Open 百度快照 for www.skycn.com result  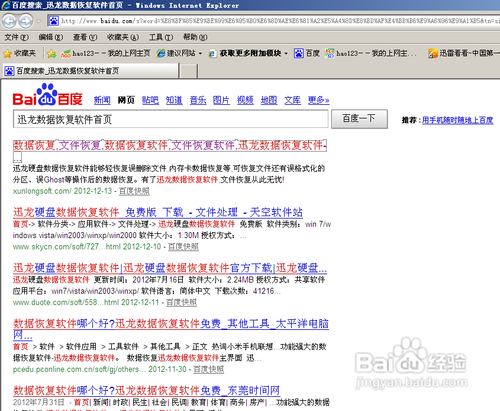[183, 247]
